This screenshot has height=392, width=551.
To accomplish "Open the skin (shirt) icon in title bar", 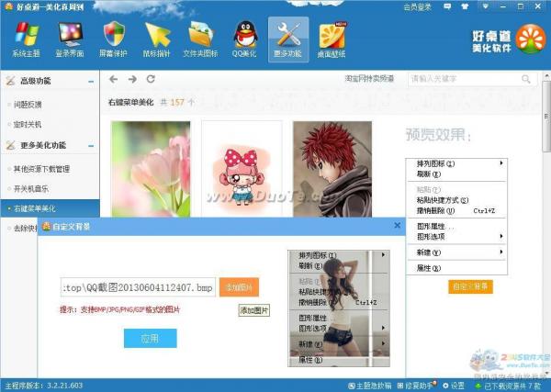I will (465, 6).
